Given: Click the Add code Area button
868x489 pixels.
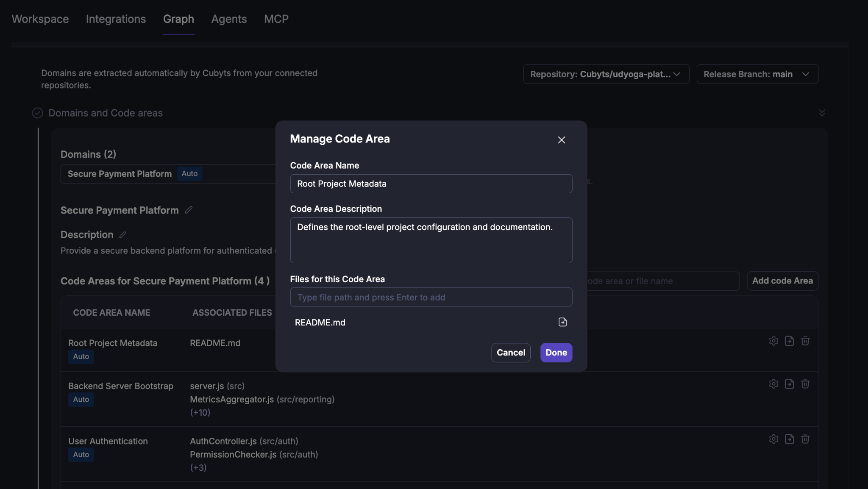Looking at the screenshot, I should (782, 281).
